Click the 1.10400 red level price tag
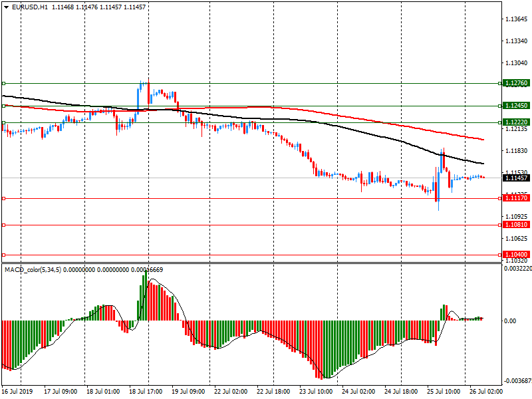532x399 pixels. tap(517, 255)
